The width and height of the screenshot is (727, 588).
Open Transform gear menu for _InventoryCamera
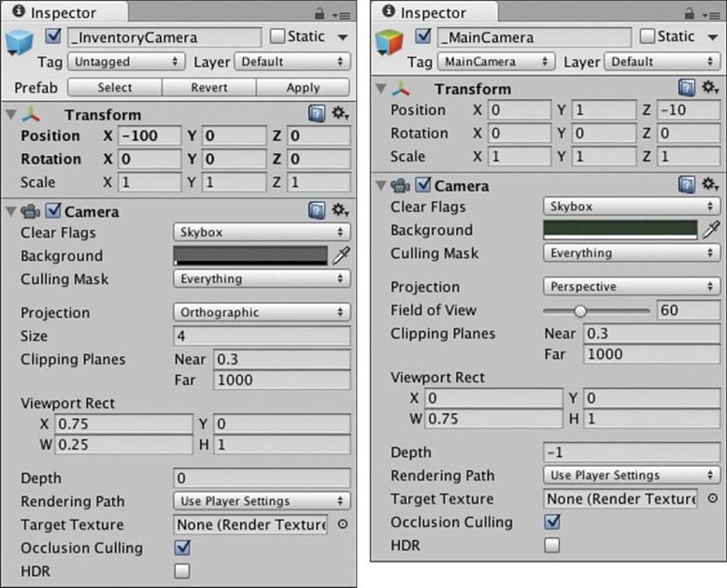coord(340,113)
